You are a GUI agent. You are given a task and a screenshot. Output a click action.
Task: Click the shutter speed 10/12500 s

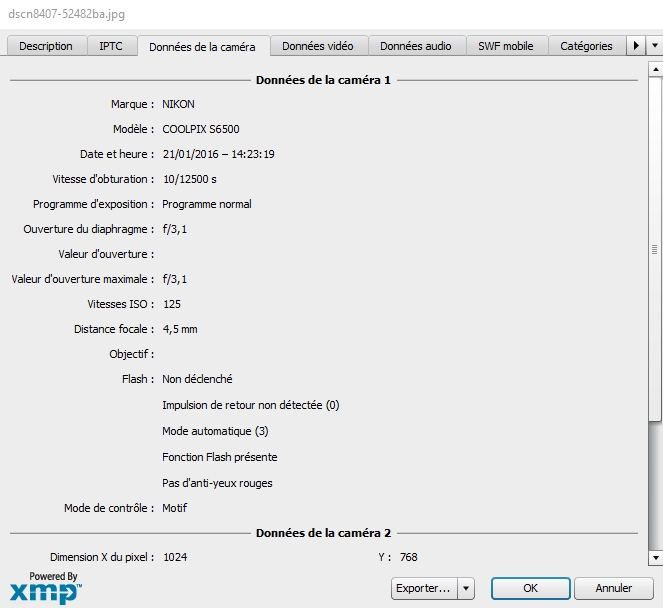190,179
